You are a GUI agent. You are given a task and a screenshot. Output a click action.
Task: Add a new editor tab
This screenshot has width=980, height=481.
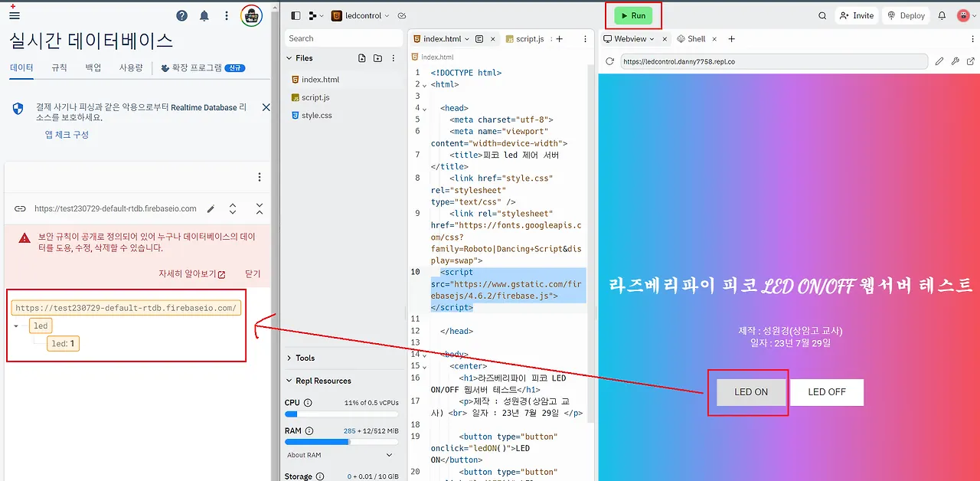click(560, 39)
